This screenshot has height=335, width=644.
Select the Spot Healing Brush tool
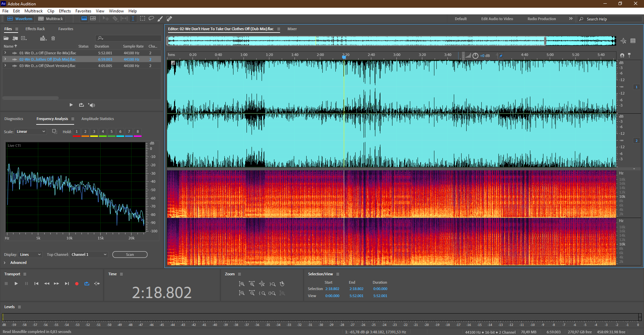pyautogui.click(x=169, y=19)
